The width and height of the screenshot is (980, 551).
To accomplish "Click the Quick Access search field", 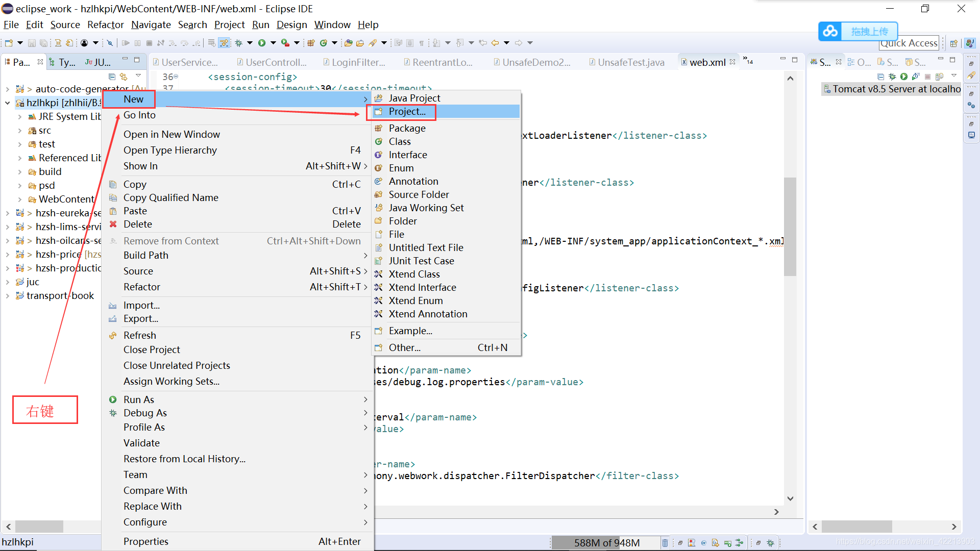I will [909, 43].
